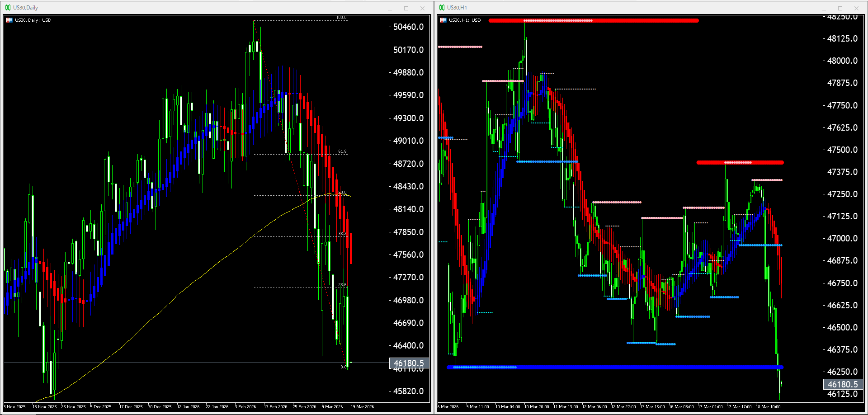This screenshot has width=868, height=415.
Task: Click the 16 Mar 08:00 time label
Action: (x=681, y=407)
